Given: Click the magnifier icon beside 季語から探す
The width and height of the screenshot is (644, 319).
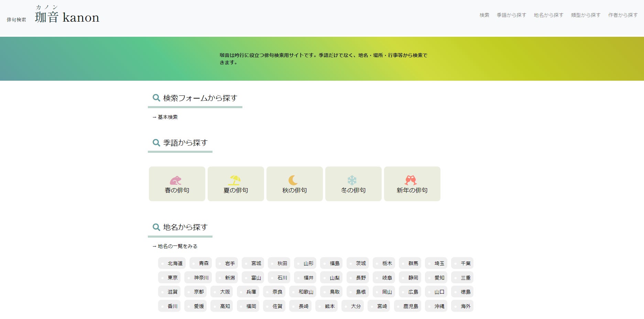Looking at the screenshot, I should pyautogui.click(x=156, y=143).
